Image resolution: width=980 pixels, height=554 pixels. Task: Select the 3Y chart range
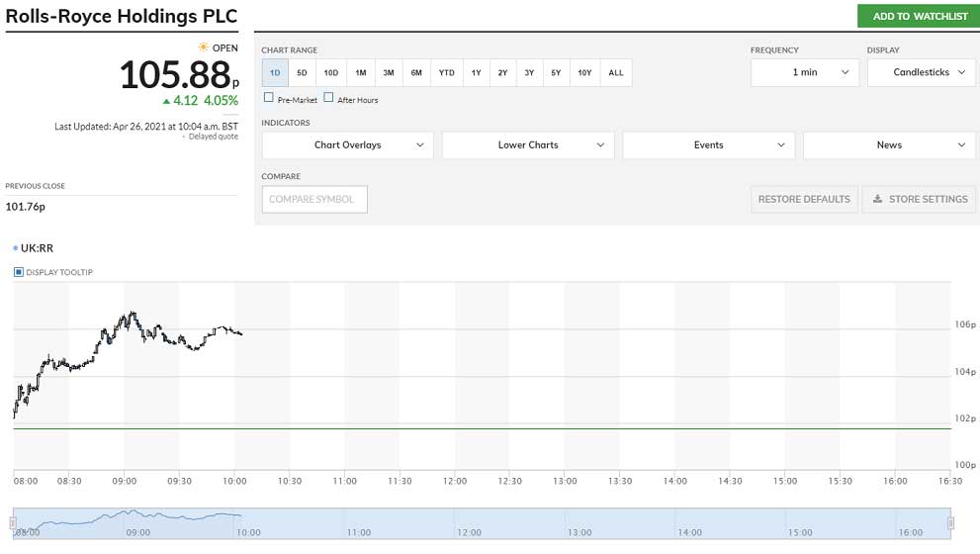(529, 72)
